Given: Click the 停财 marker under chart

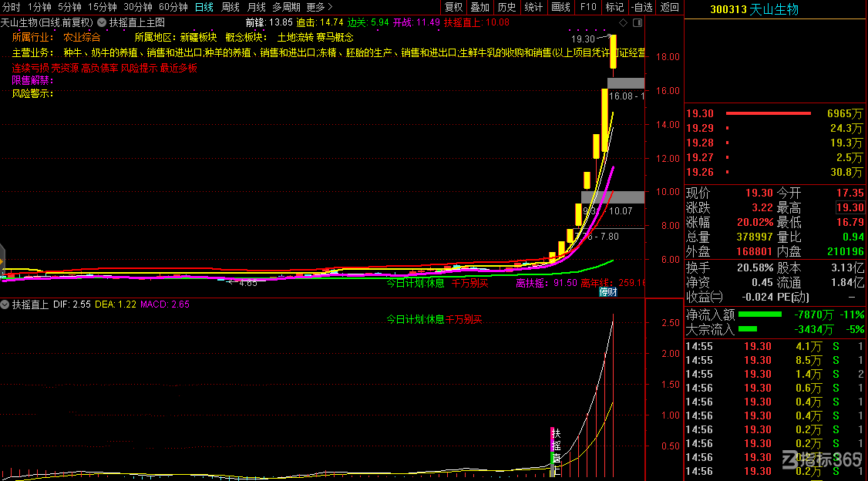Looking at the screenshot, I should point(607,291).
